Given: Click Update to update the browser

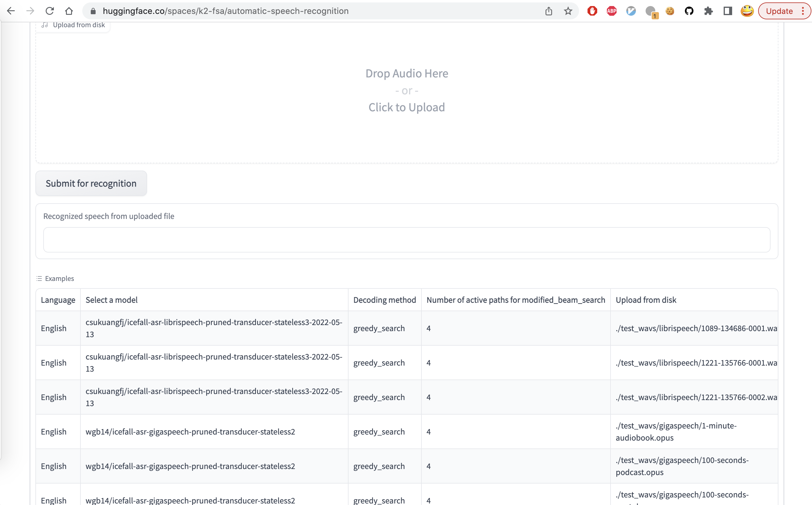Looking at the screenshot, I should coord(781,11).
